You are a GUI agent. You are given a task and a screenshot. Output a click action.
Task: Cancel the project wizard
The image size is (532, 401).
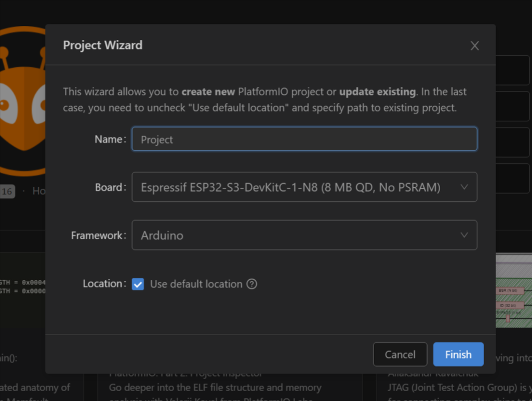(x=400, y=354)
